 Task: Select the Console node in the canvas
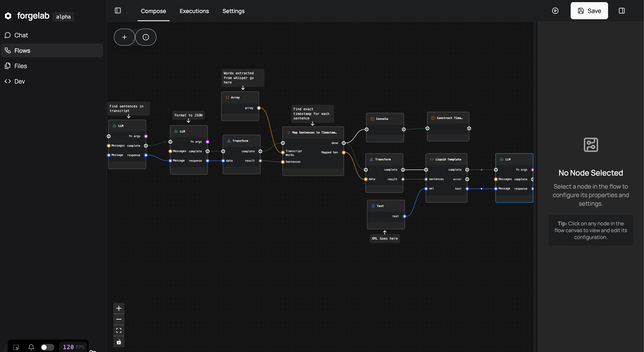point(384,119)
